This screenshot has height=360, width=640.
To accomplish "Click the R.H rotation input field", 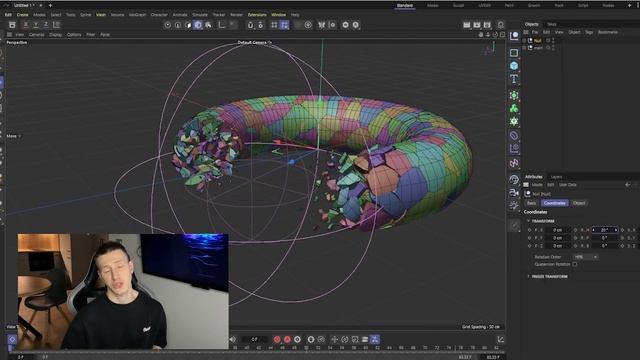I will pos(604,230).
